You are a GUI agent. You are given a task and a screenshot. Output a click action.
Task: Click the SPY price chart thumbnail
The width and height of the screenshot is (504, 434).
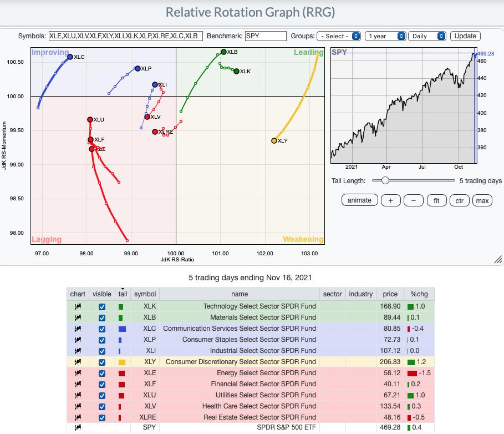(x=404, y=106)
